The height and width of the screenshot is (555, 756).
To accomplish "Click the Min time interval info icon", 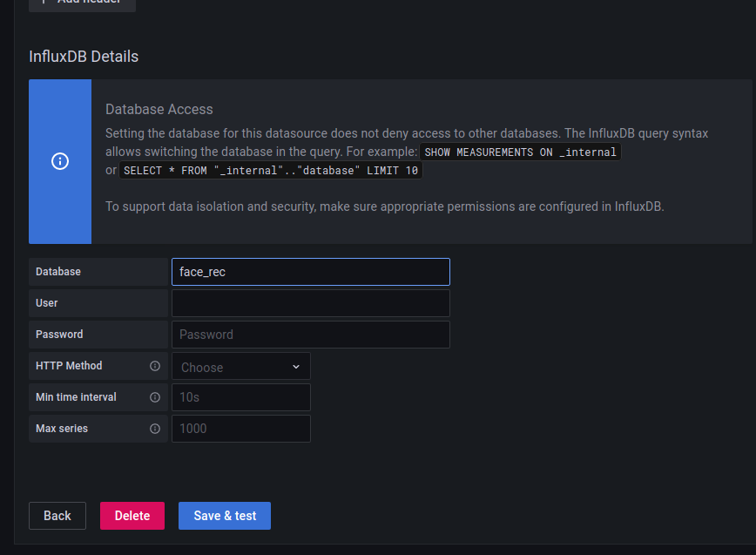I will tap(155, 397).
